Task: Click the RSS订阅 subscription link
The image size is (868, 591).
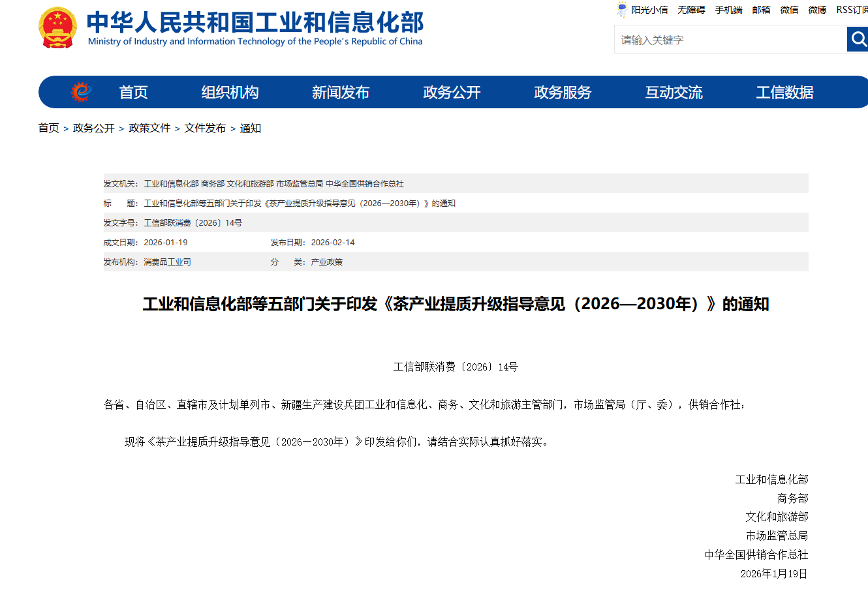Action: coord(852,10)
